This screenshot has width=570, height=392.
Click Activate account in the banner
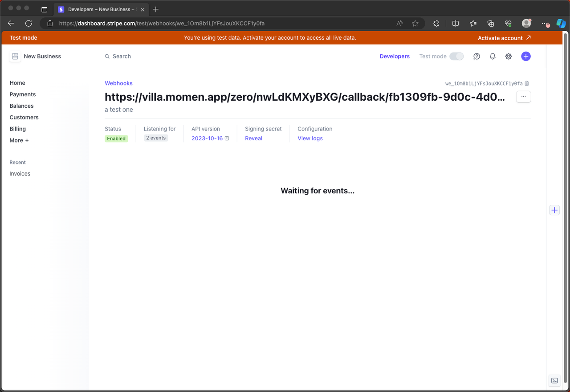click(504, 38)
